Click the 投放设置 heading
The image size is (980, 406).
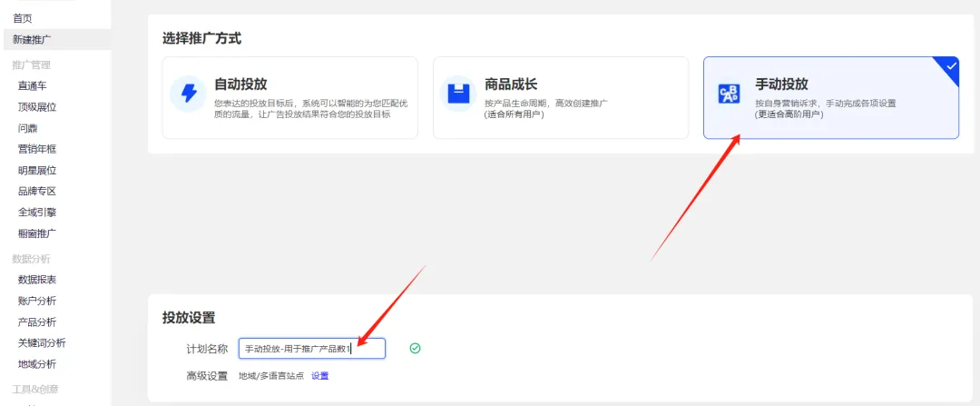pos(189,318)
